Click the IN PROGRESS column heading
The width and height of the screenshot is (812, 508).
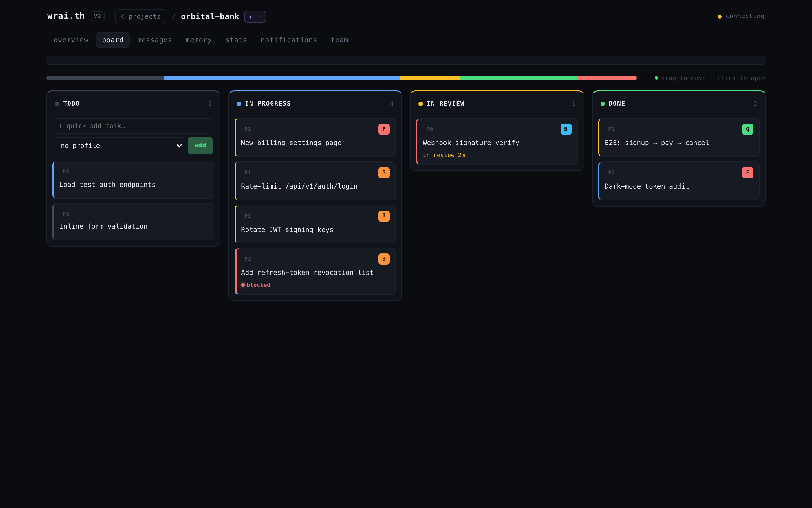268,104
